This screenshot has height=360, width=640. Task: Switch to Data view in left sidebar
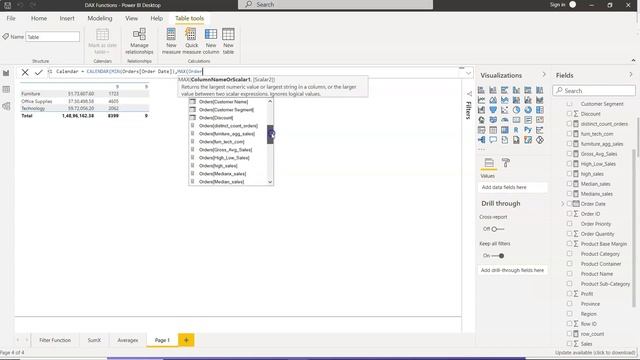pyautogui.click(x=6, y=90)
